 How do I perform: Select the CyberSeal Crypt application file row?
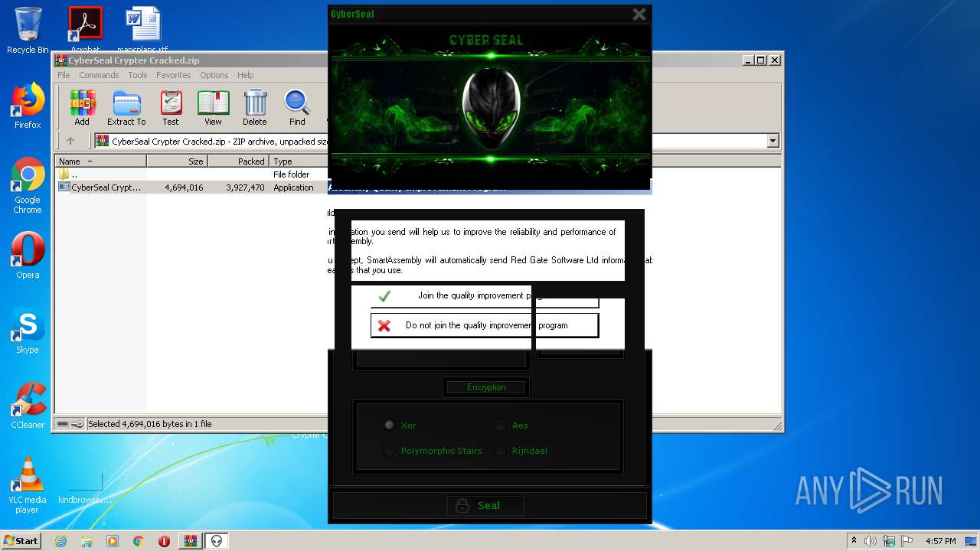coord(191,187)
